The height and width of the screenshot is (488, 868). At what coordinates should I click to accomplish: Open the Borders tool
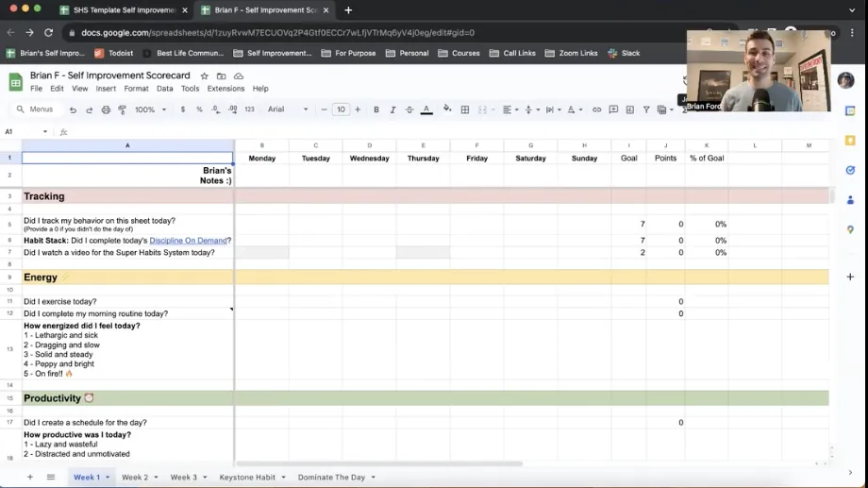465,109
